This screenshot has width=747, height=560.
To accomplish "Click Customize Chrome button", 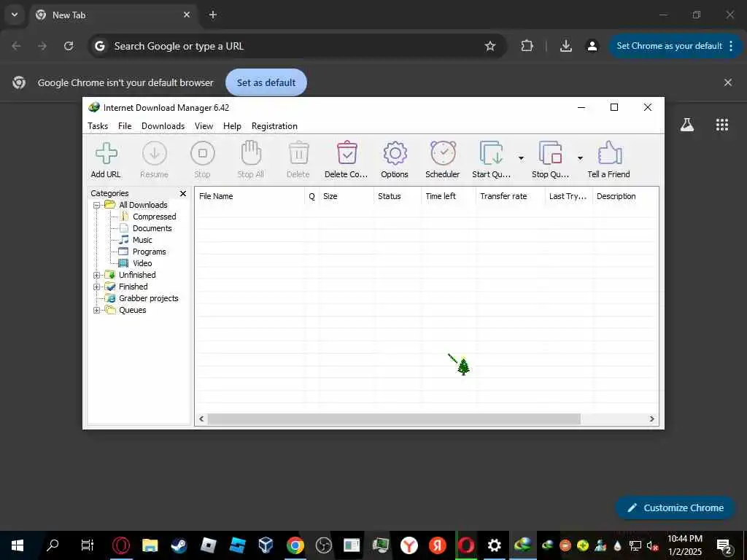I will [x=675, y=508].
